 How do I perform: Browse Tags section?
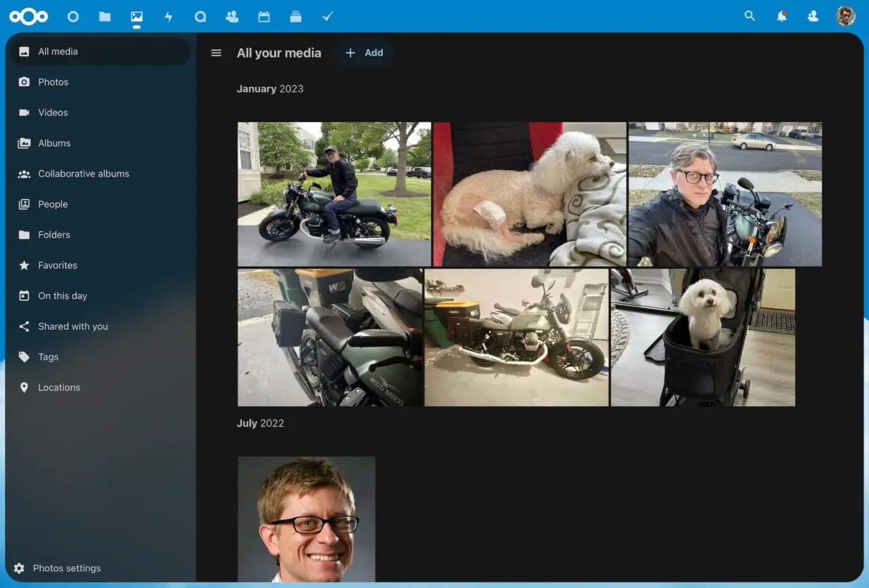pyautogui.click(x=100, y=357)
